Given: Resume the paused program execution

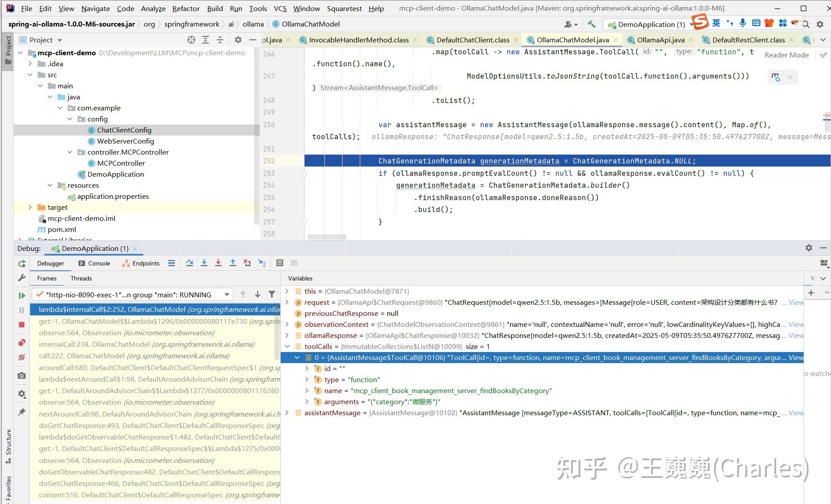Looking at the screenshot, I should [x=22, y=294].
